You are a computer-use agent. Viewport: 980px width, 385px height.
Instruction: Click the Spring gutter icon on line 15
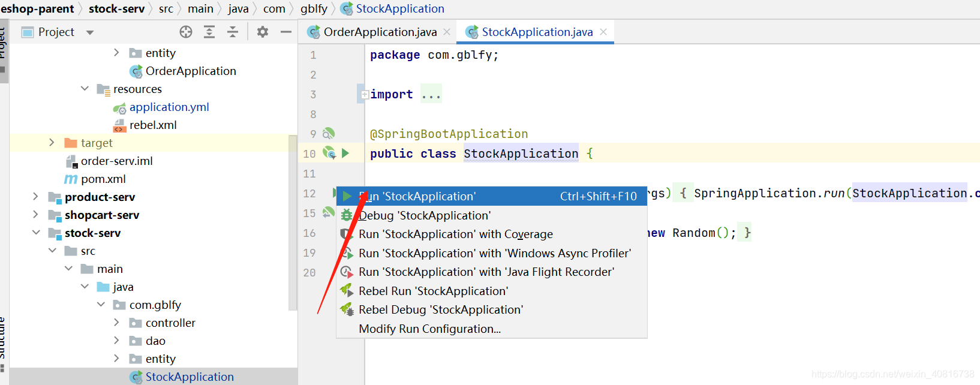coord(328,212)
